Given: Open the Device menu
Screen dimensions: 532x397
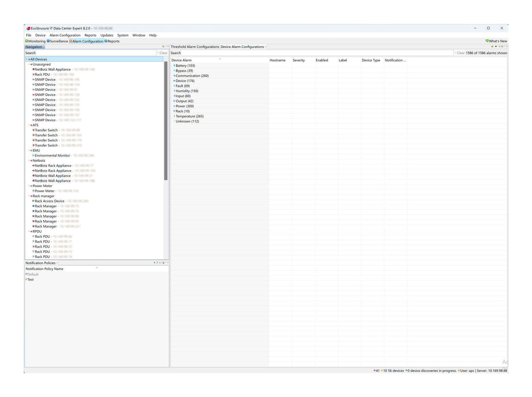Looking at the screenshot, I should (40, 35).
